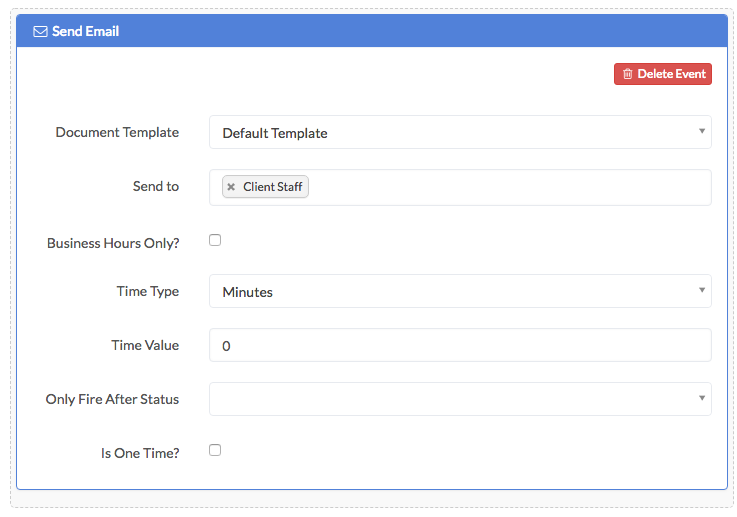Click the trash can icon
The image size is (737, 517).
pos(627,74)
